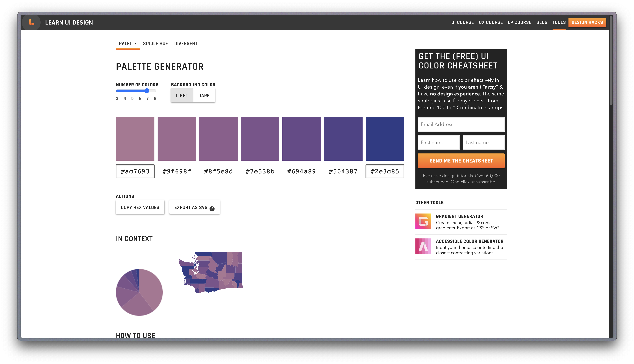Select the Light background option

pyautogui.click(x=182, y=95)
